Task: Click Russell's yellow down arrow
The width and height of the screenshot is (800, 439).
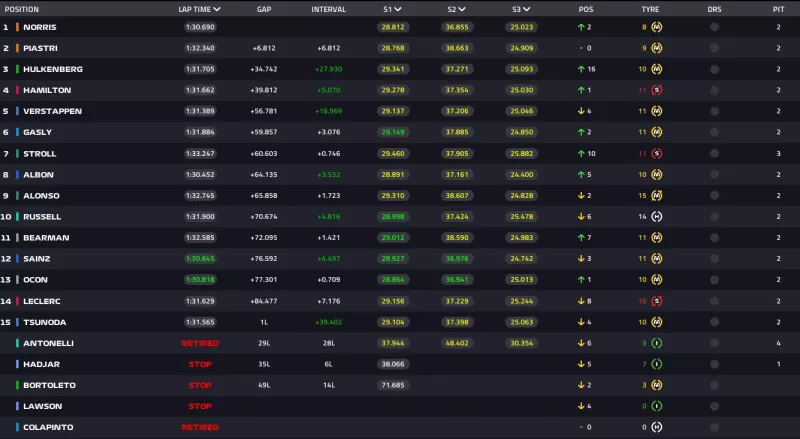Action: [581, 216]
